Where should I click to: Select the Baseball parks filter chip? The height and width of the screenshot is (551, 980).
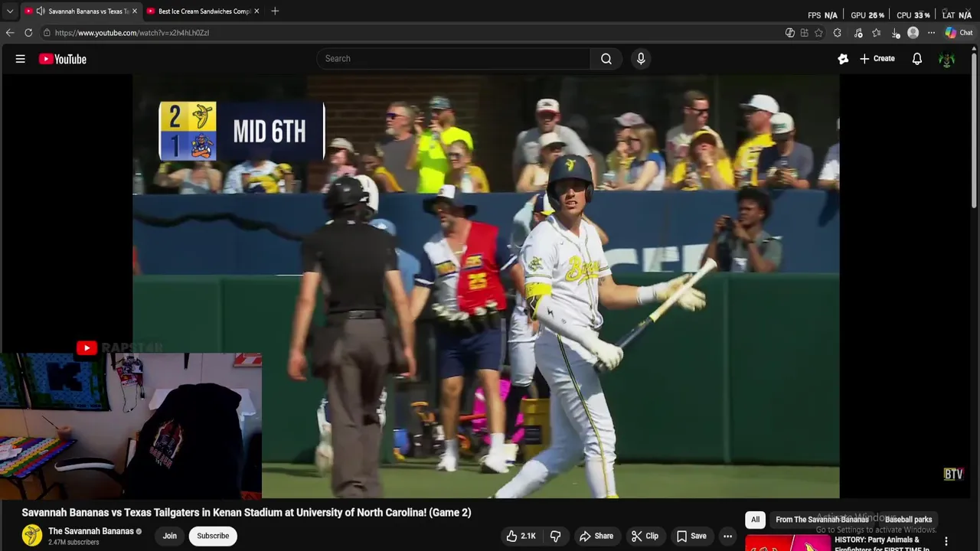pos(908,520)
